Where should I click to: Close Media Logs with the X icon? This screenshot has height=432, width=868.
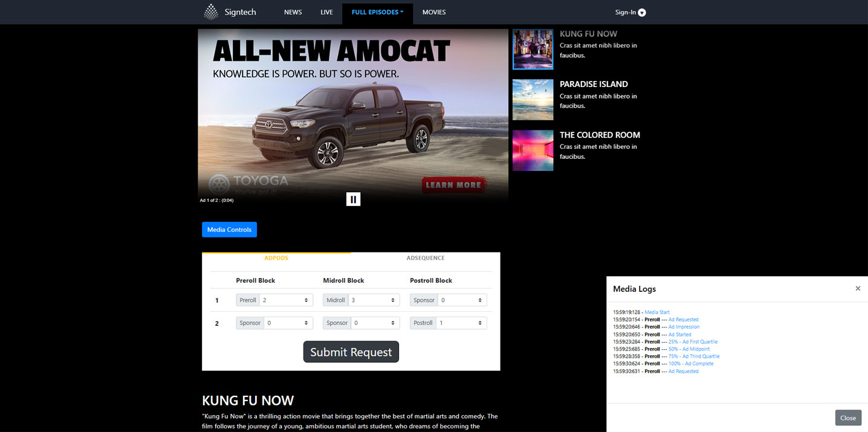(858, 288)
